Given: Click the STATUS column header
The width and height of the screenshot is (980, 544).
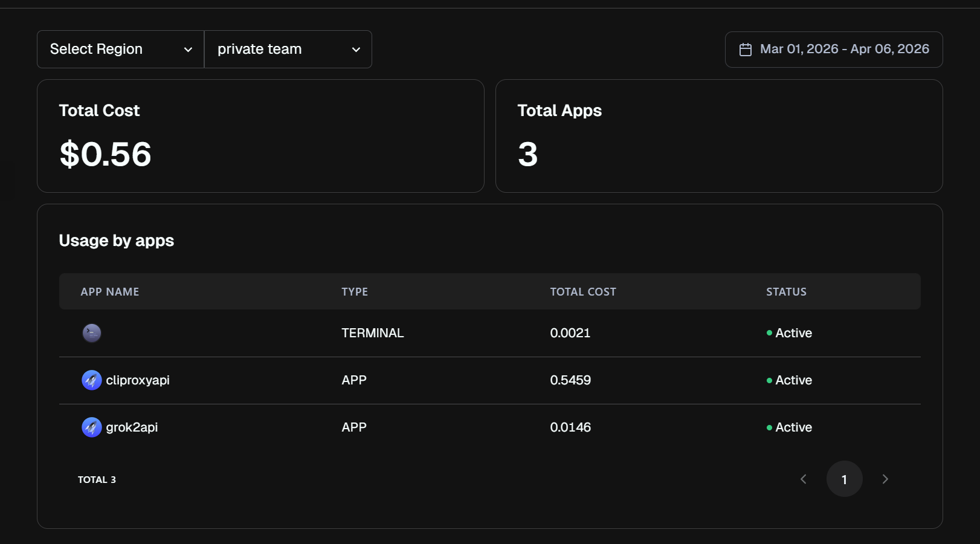Looking at the screenshot, I should point(786,292).
